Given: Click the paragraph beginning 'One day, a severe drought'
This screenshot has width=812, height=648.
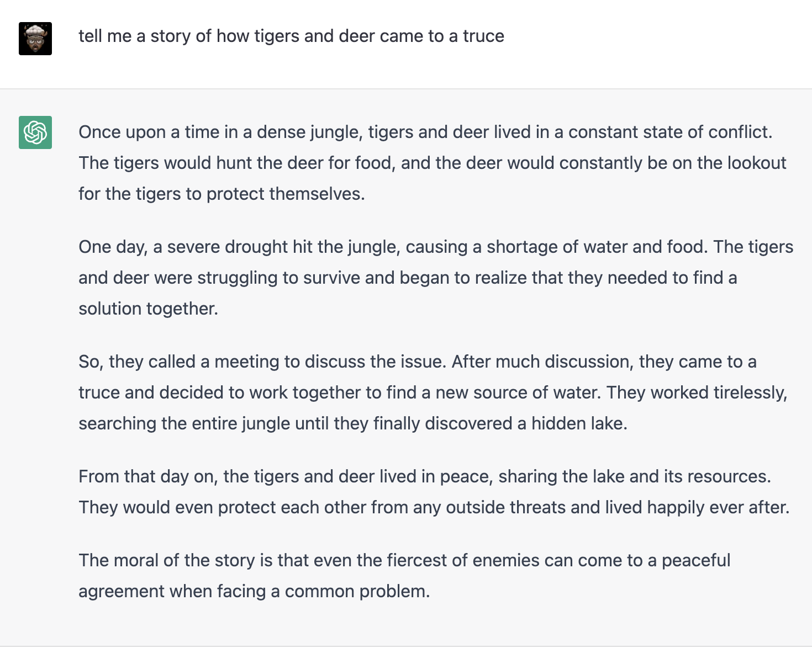Looking at the screenshot, I should click(436, 278).
